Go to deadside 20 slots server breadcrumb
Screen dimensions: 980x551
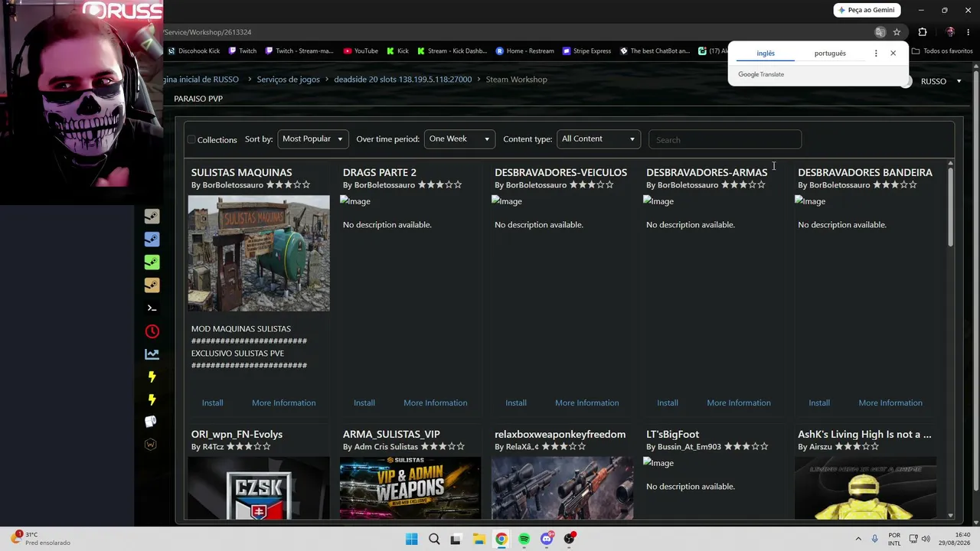click(x=403, y=80)
